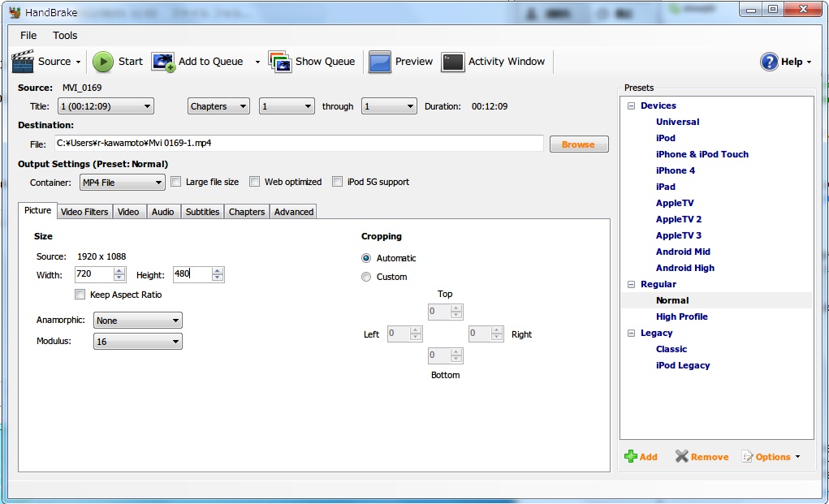Click the HandBrake title bar app icon

coord(15,12)
